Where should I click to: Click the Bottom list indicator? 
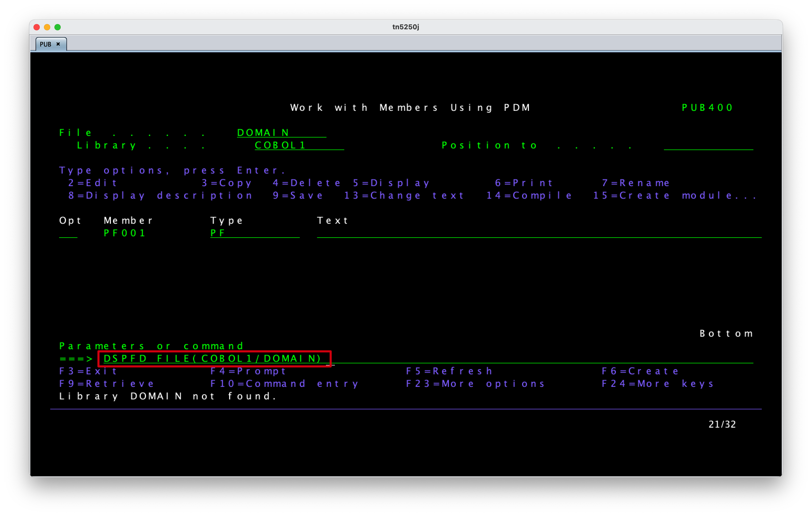[726, 333]
